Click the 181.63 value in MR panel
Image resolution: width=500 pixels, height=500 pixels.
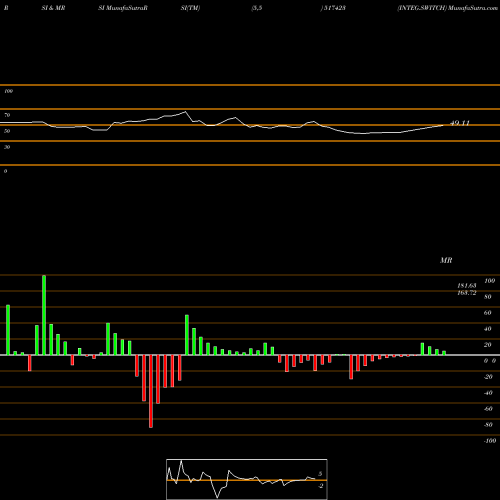(467, 286)
